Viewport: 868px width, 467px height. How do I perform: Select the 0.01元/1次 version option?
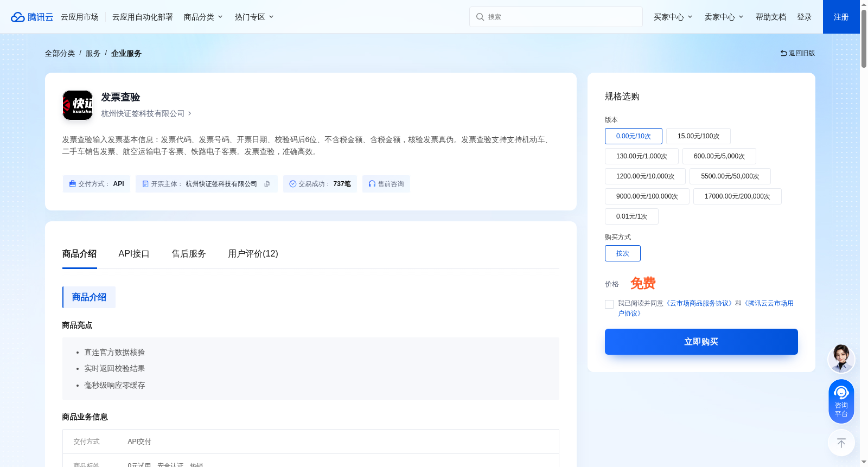click(631, 216)
